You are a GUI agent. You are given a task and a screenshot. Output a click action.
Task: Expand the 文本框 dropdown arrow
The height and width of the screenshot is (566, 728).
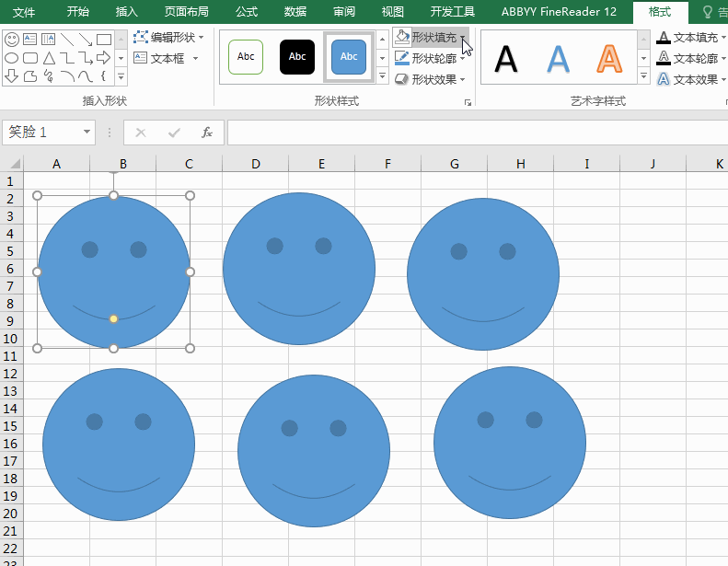[x=195, y=59]
